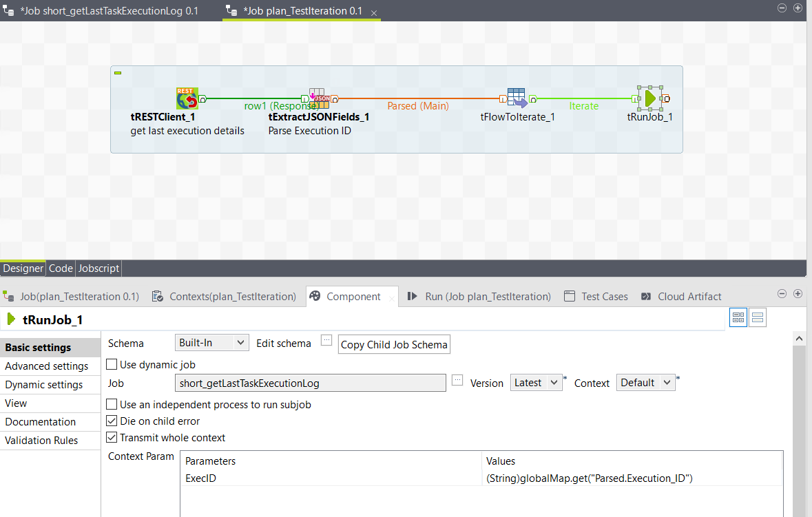Open the View settings section
Viewport: 812px width, 517px height.
(x=50, y=403)
